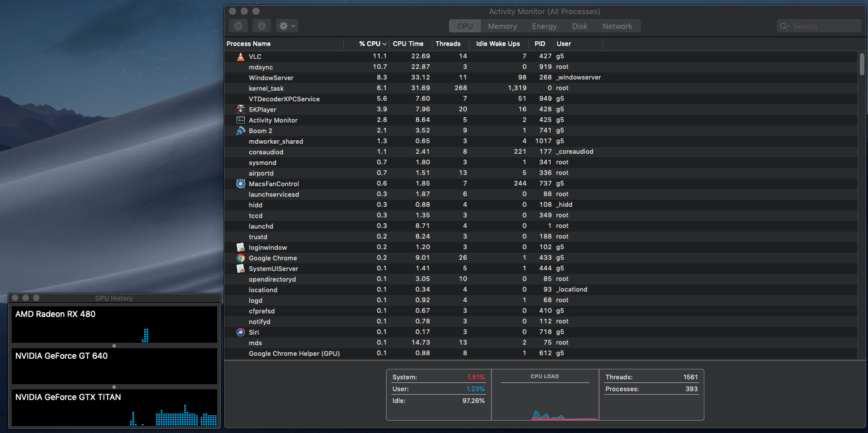Click the 5KPlayer process icon

pyautogui.click(x=240, y=110)
